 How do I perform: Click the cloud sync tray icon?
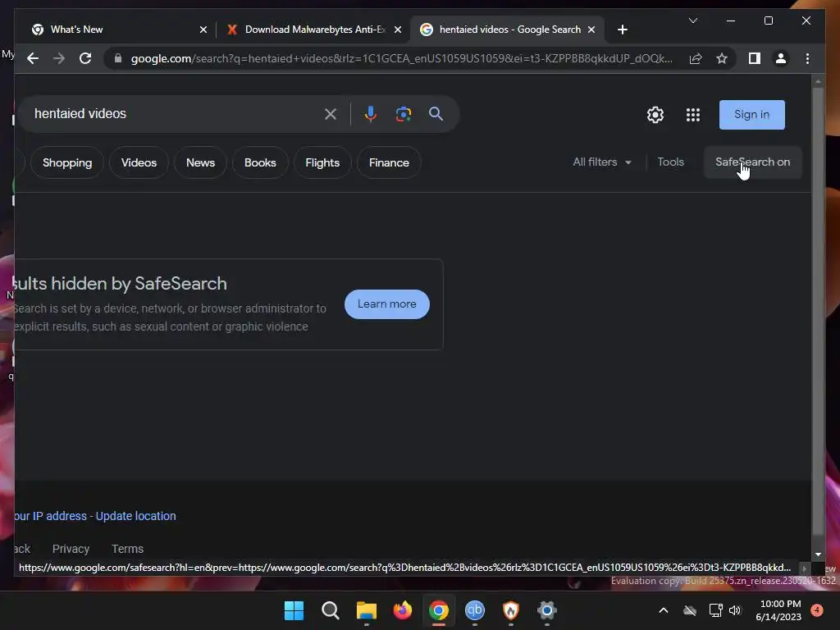689,610
